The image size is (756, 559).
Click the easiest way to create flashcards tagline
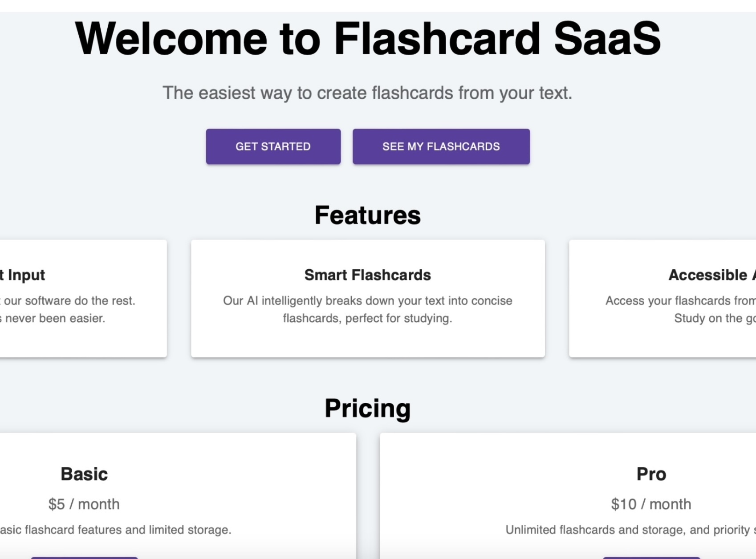point(368,93)
